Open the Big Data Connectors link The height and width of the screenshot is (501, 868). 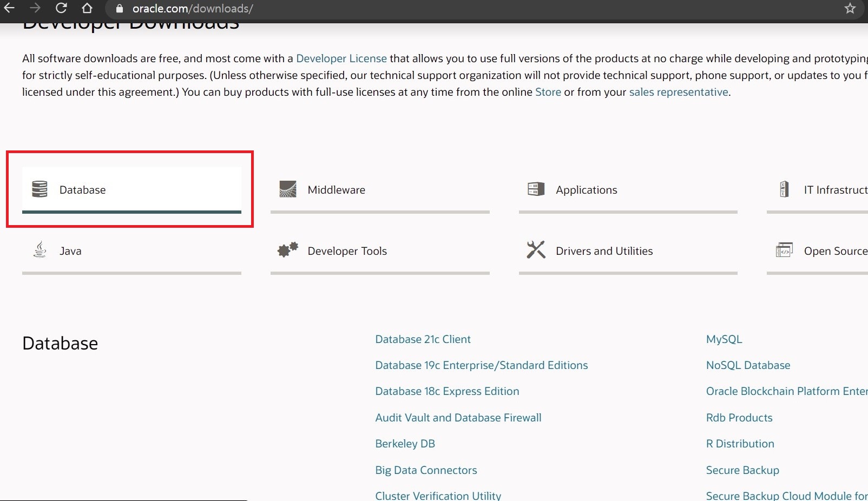(426, 470)
